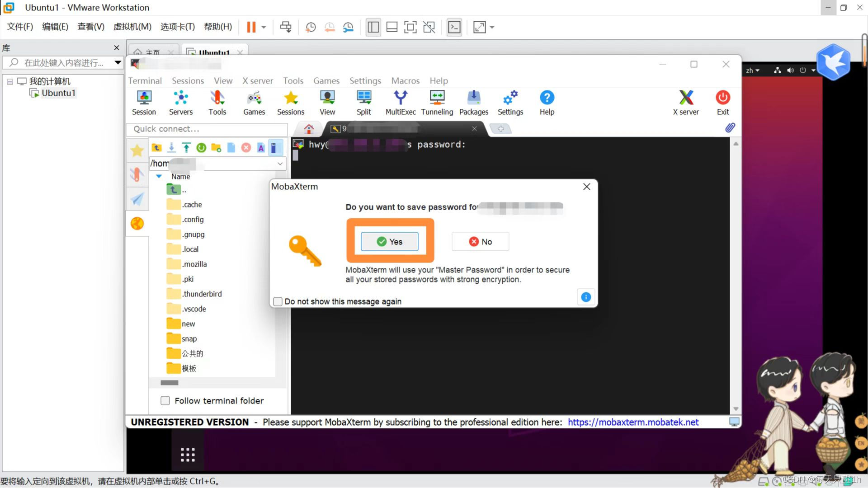Image resolution: width=868 pixels, height=488 pixels.
Task: Collapse the 我的计算机 tree node
Action: coord(10,81)
